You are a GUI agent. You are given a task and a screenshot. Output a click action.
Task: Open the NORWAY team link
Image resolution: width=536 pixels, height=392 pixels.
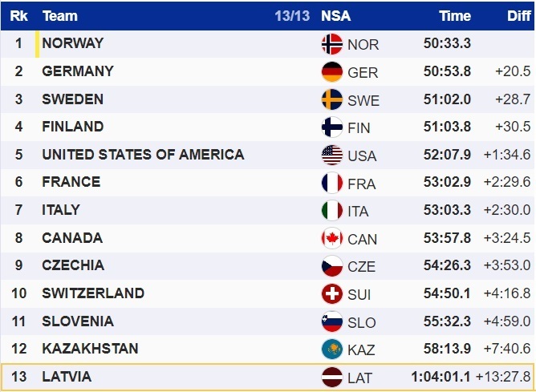coord(73,43)
